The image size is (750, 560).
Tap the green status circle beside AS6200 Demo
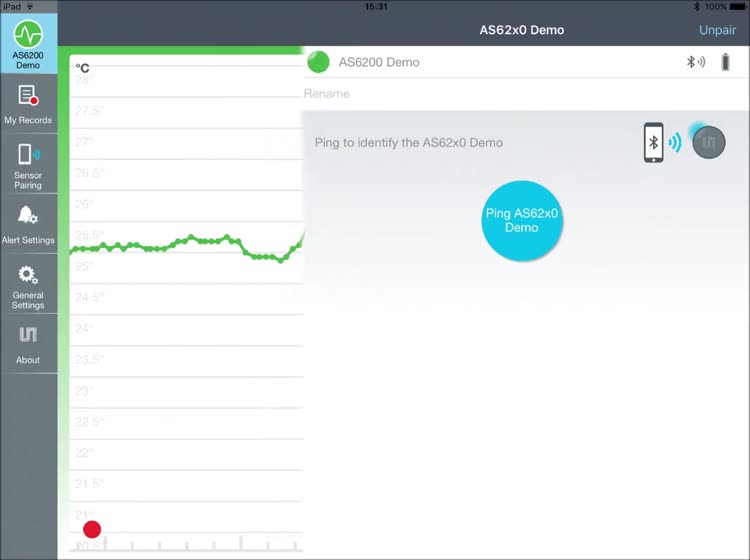(318, 62)
